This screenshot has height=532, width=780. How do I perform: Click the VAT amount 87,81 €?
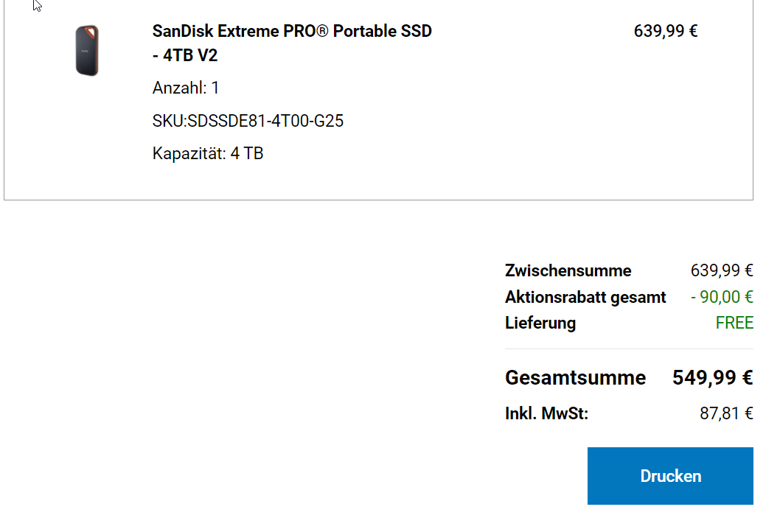tap(726, 413)
